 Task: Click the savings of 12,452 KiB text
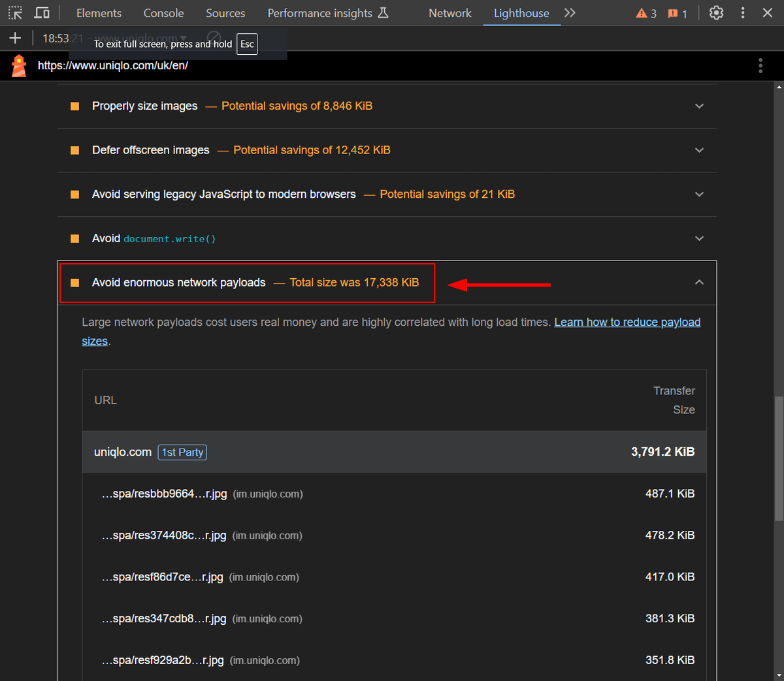312,150
